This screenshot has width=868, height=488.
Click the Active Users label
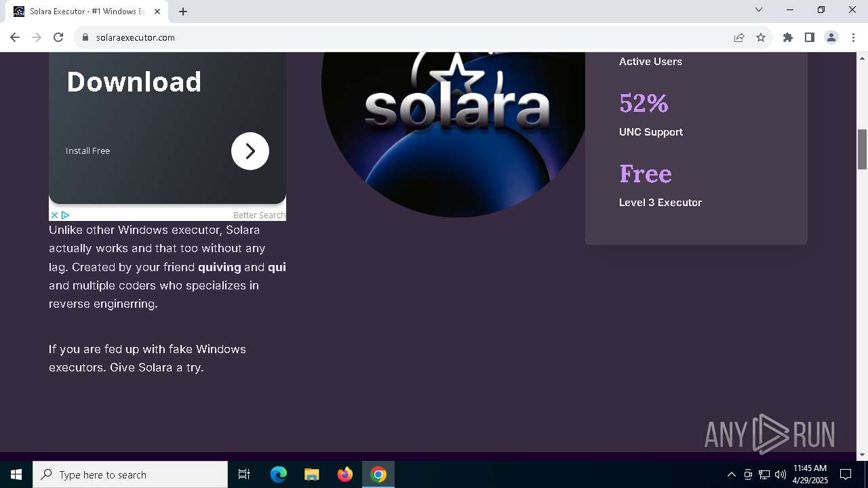point(650,61)
